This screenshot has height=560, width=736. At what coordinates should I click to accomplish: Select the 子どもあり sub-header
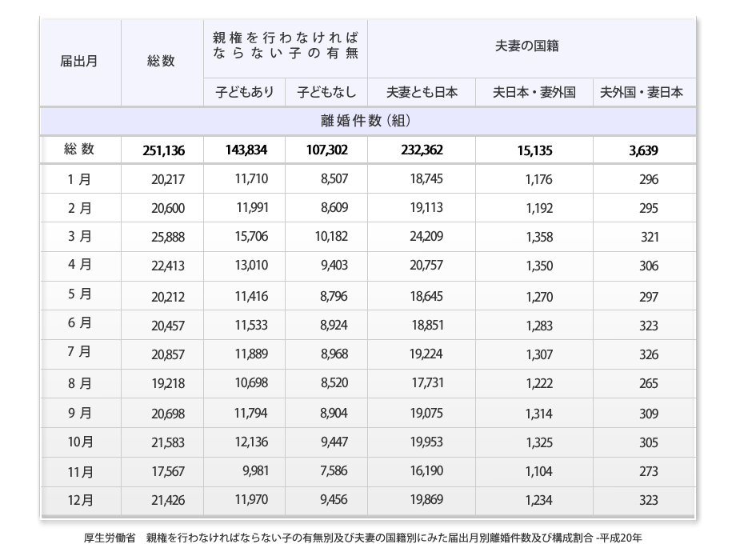244,92
